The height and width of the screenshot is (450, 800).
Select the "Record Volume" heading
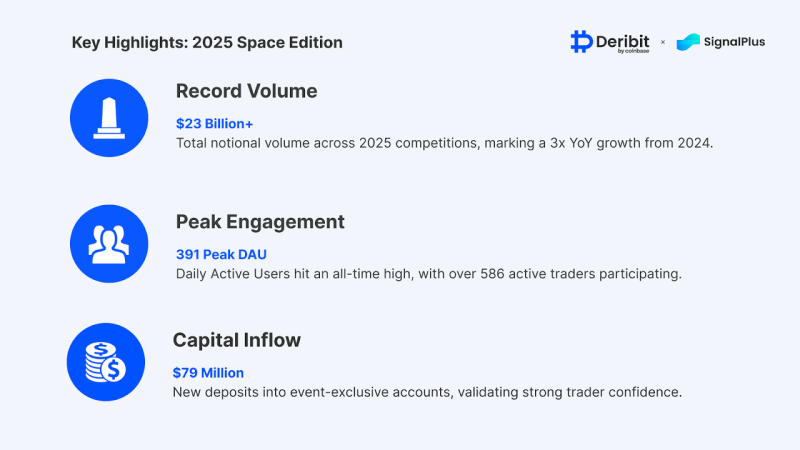point(246,91)
